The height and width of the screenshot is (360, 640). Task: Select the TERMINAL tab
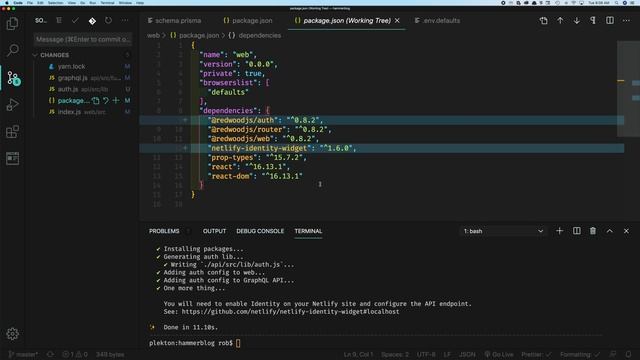(x=308, y=231)
